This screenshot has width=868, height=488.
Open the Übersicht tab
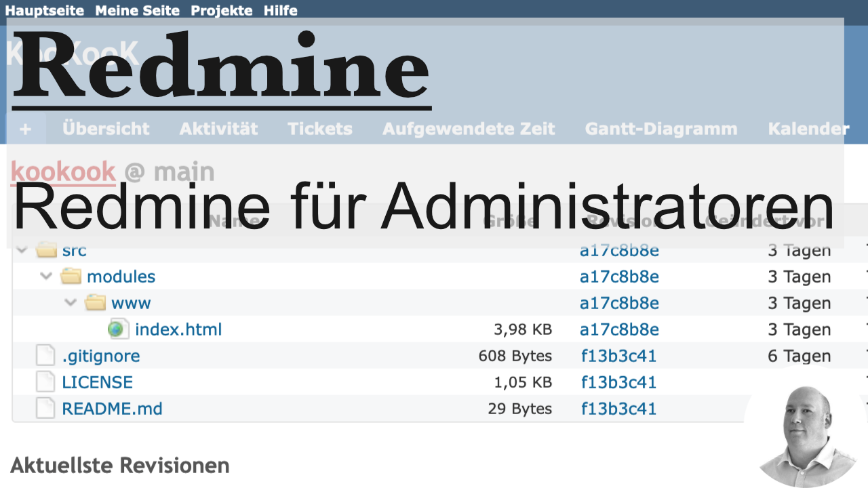click(x=105, y=129)
